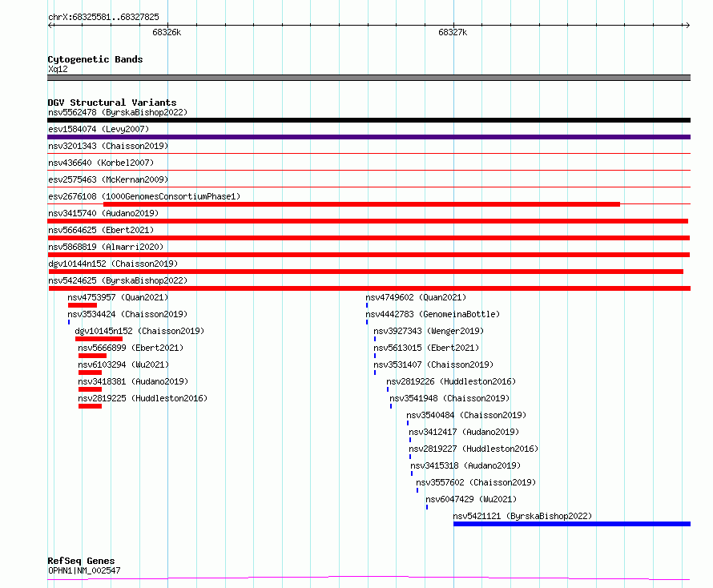The height and width of the screenshot is (588, 713).
Task: Open gene OPHN1|NM_002547
Action: tap(84, 570)
